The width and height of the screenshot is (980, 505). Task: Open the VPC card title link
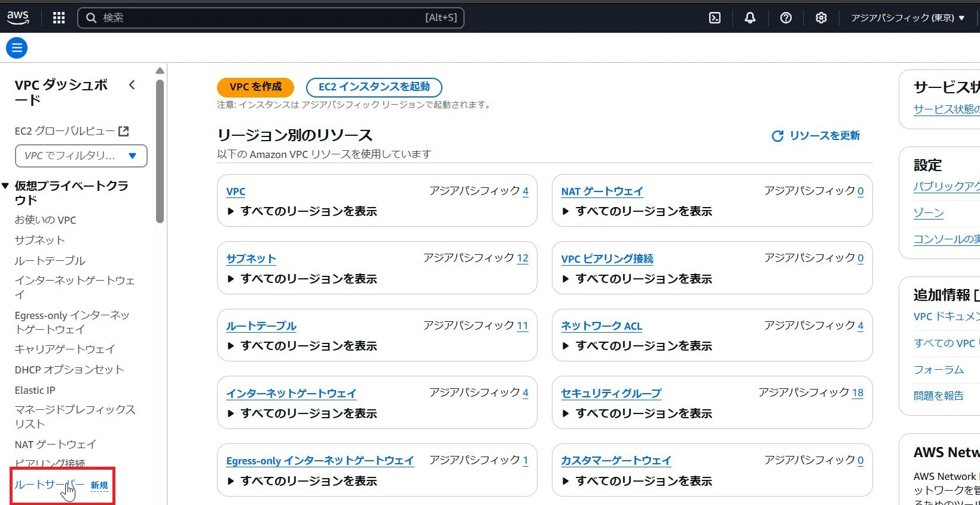coord(236,191)
